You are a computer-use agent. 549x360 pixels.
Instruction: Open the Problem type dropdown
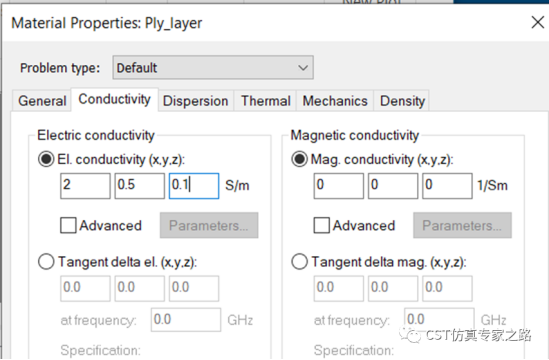tap(213, 68)
